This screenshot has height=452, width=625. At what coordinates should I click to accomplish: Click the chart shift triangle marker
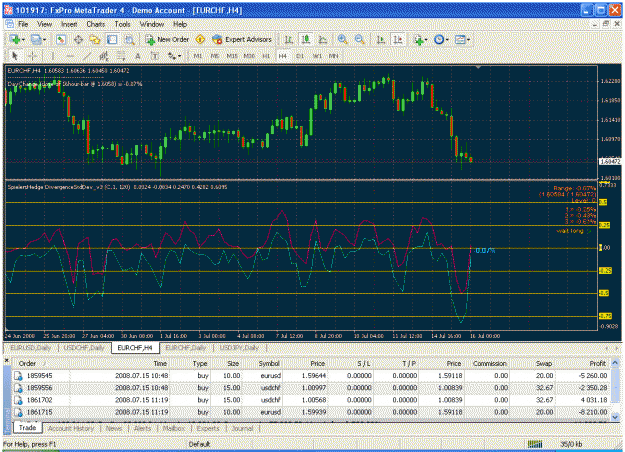(x=478, y=67)
